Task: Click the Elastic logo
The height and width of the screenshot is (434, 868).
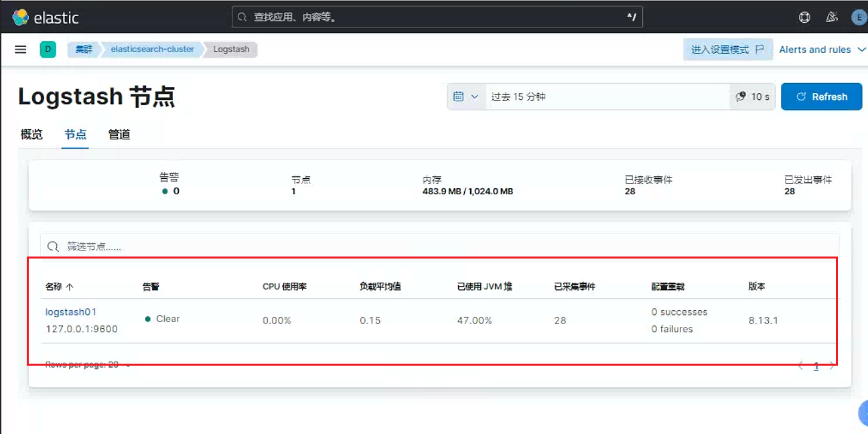Action: coord(46,17)
